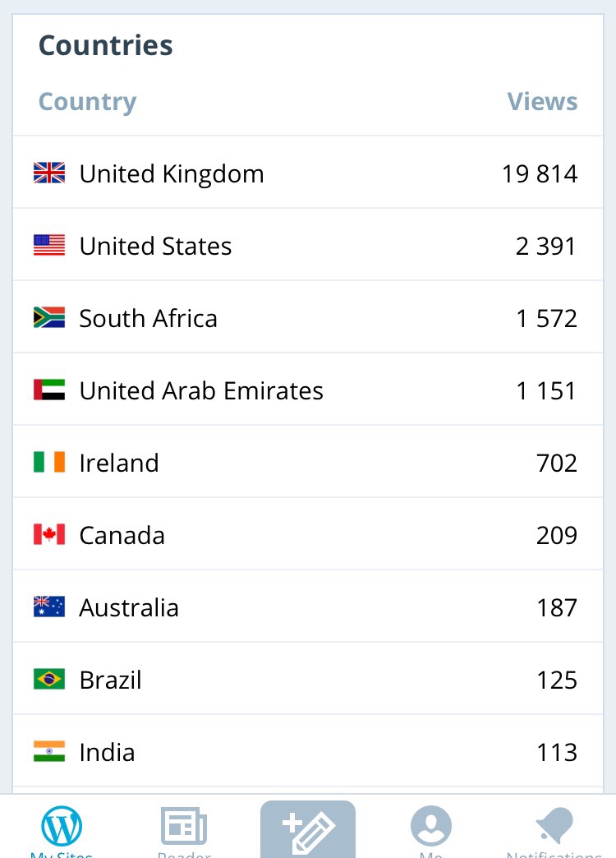The height and width of the screenshot is (858, 616).
Task: Tap the United Arab Emirates label
Action: tap(201, 390)
